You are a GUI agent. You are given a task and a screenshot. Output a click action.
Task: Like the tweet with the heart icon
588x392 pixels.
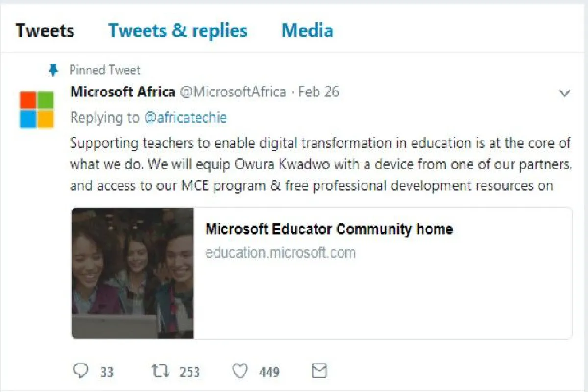pos(240,371)
